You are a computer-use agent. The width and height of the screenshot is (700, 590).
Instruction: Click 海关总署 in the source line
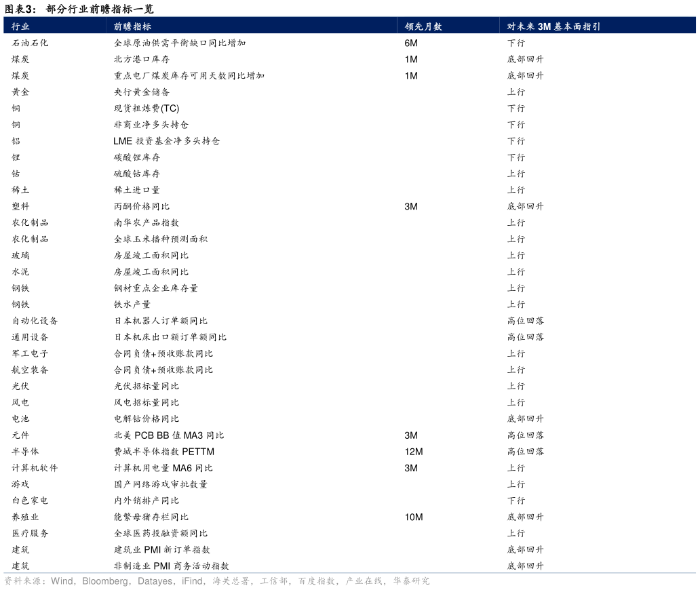pos(231,581)
